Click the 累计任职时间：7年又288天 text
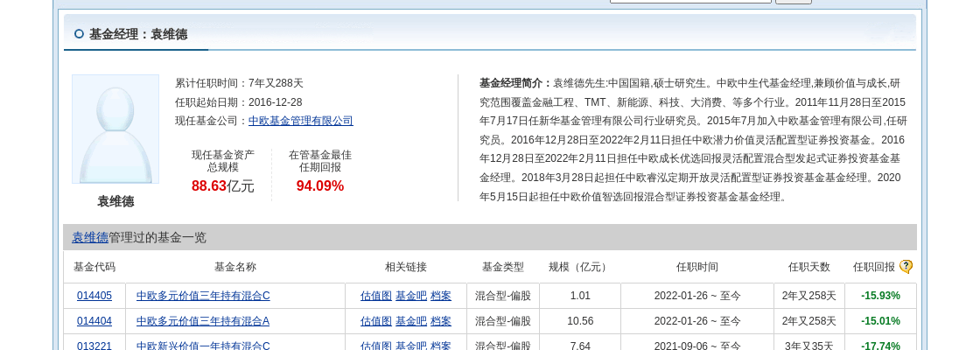Image resolution: width=980 pixels, height=350 pixels. (x=240, y=83)
